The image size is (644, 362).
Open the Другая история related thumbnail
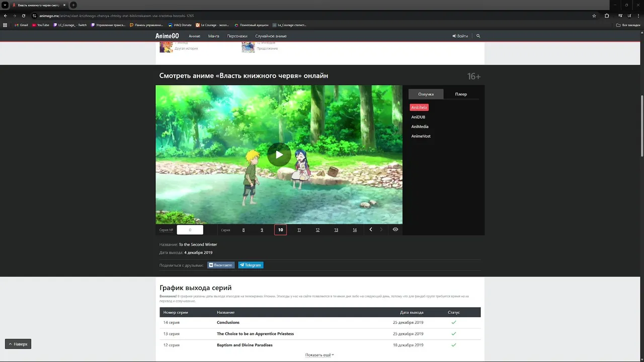coord(166,47)
